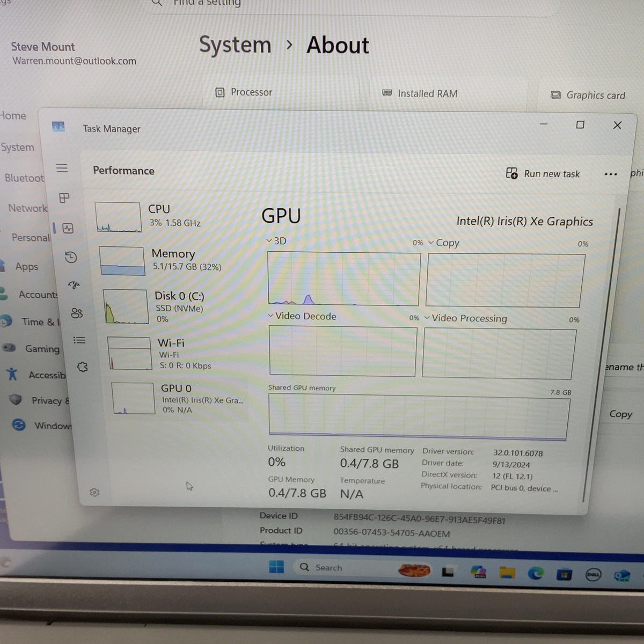Screen dimensions: 644x644
Task: Select the GPU 0 performance entry
Action: [177, 398]
